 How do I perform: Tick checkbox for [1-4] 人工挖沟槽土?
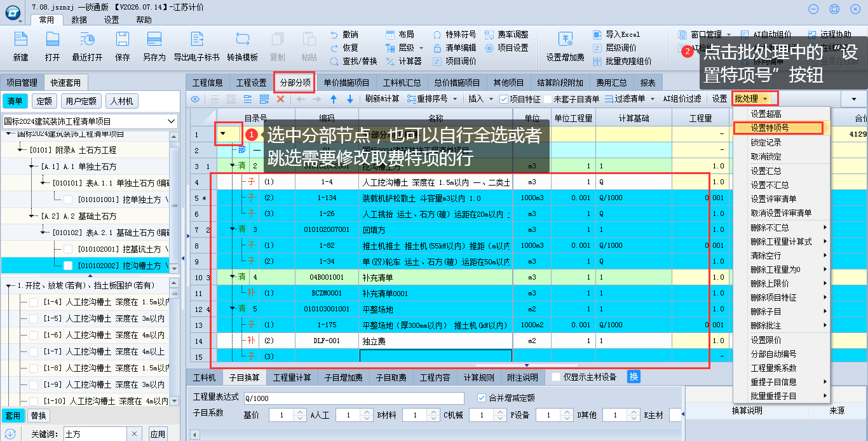34,302
